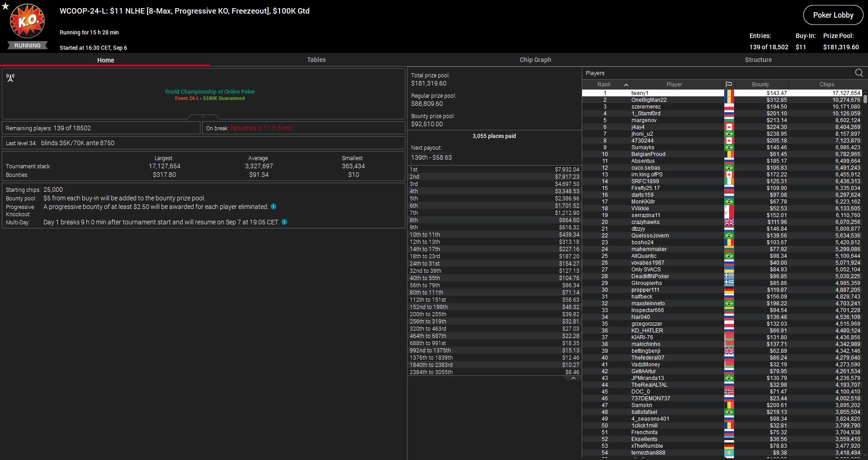The width and height of the screenshot is (868, 460).
Task: Select player row xTheRumble
Action: [722, 446]
